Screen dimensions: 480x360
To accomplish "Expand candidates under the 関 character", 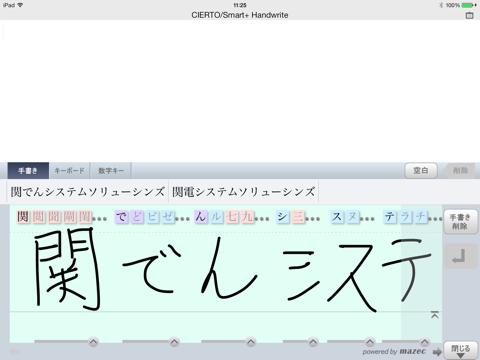I will [x=93, y=342].
